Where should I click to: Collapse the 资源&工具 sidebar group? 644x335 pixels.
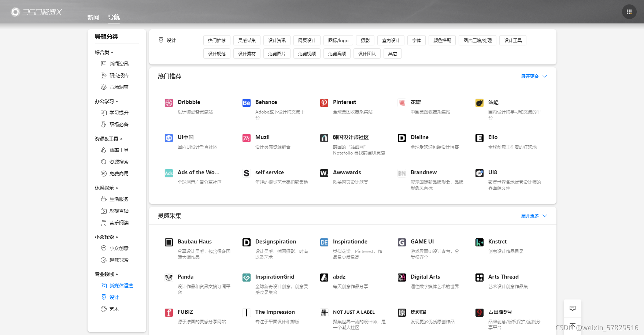click(108, 139)
